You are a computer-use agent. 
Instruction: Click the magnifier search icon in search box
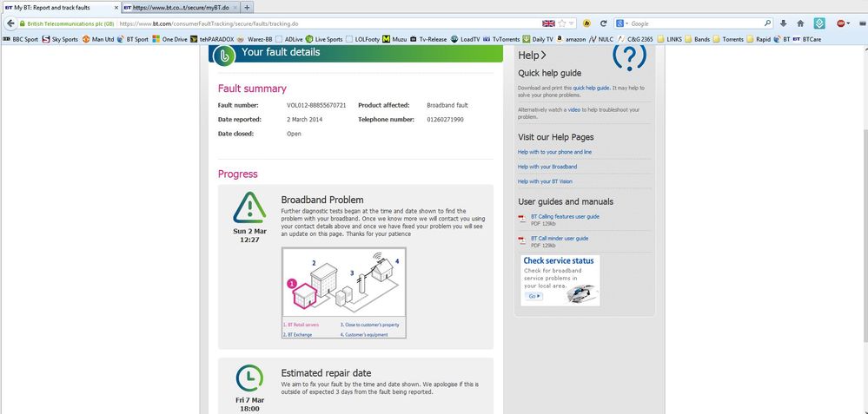pyautogui.click(x=768, y=23)
